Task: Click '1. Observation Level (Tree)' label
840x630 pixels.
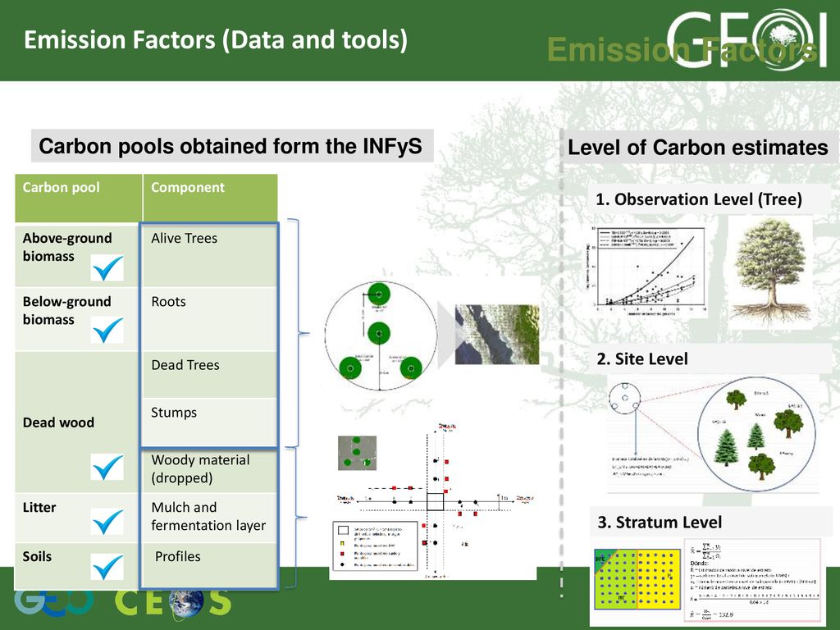Action: pos(699,199)
